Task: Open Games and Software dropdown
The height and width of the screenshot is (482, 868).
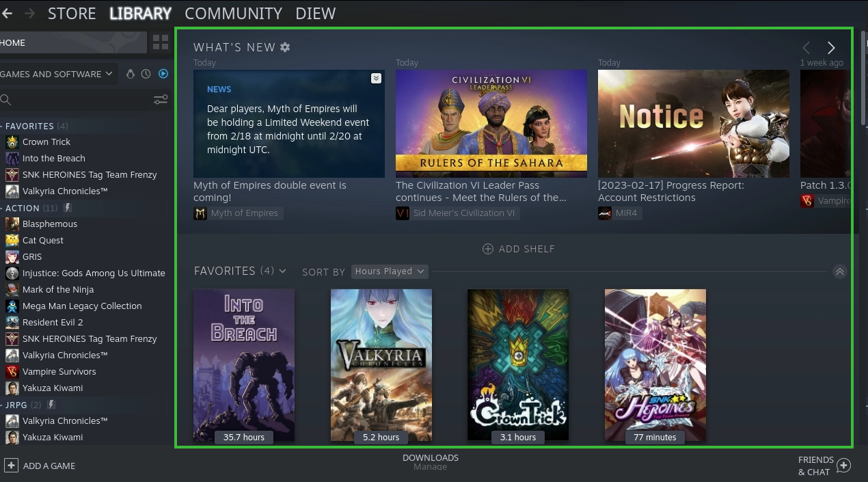Action: click(x=57, y=74)
